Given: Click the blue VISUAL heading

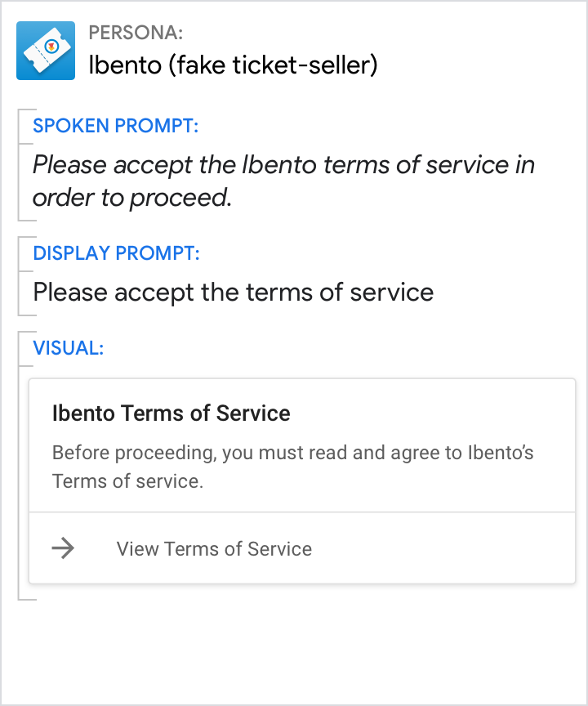Looking at the screenshot, I should [68, 347].
